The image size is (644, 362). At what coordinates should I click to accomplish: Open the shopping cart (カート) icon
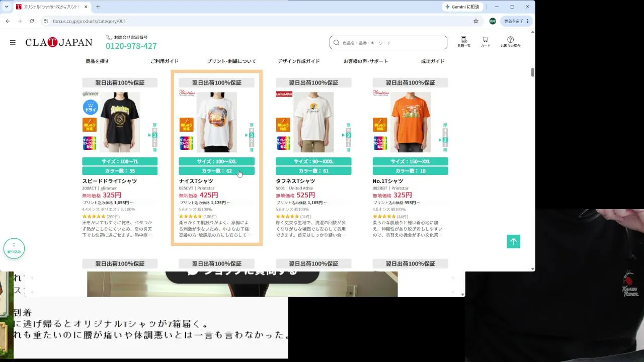coord(485,42)
